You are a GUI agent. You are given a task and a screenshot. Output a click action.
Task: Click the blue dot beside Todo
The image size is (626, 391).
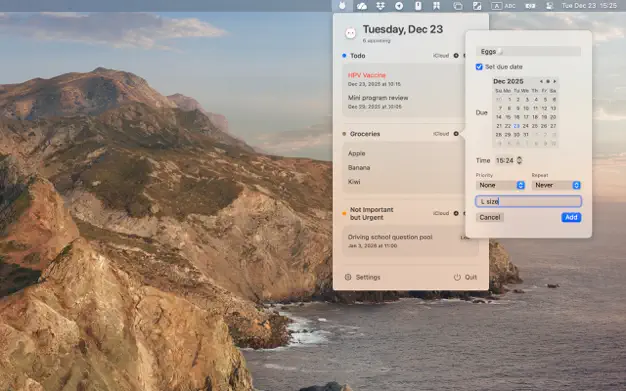click(x=344, y=56)
